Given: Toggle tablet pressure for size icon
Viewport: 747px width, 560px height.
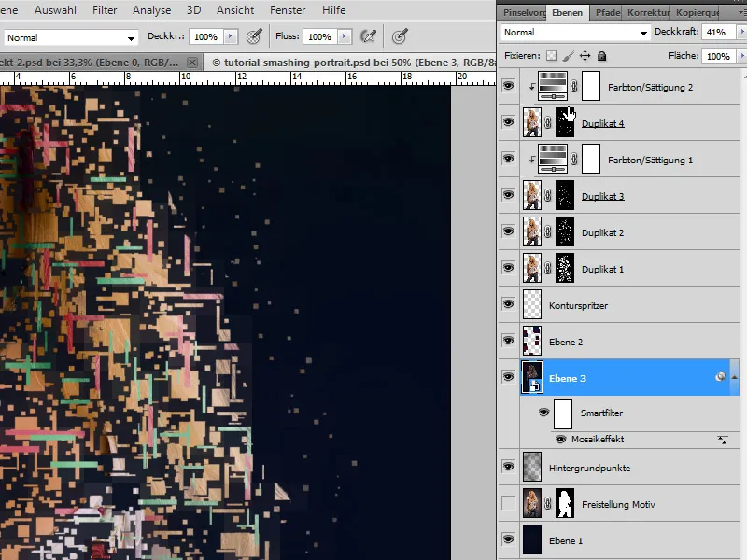Looking at the screenshot, I should coord(400,36).
